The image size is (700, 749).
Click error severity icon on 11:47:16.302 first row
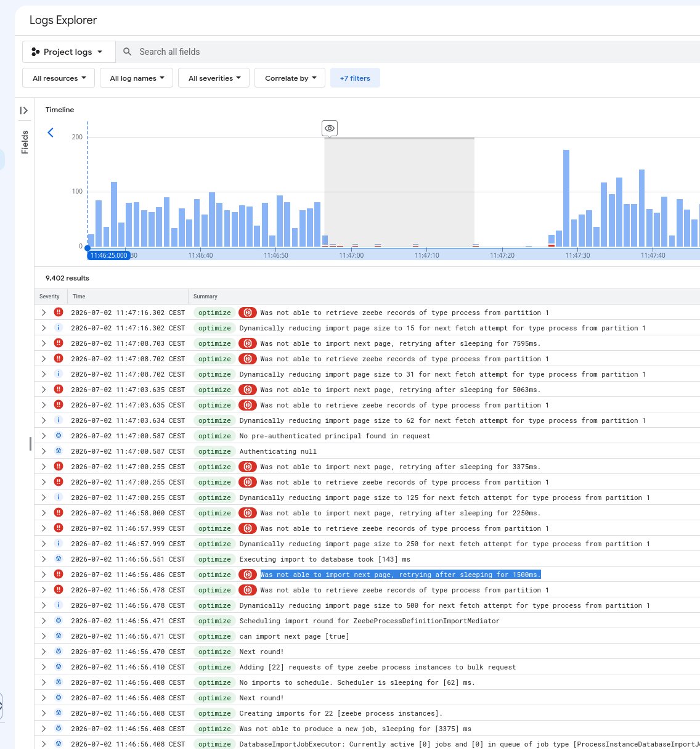pyautogui.click(x=59, y=313)
